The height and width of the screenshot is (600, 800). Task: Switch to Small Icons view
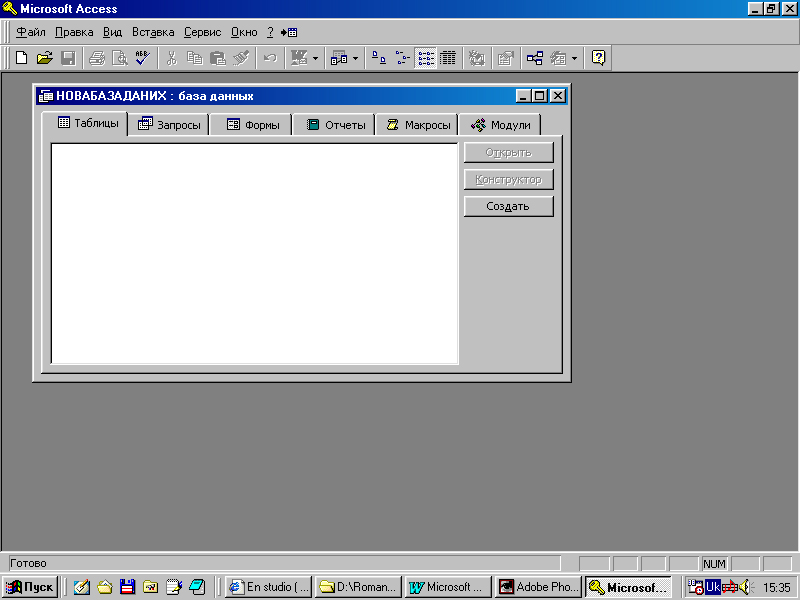403,58
